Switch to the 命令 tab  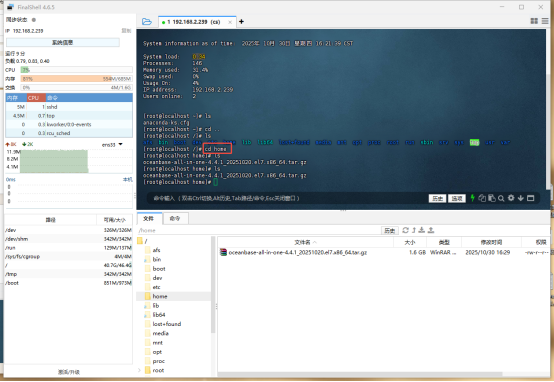[175, 218]
